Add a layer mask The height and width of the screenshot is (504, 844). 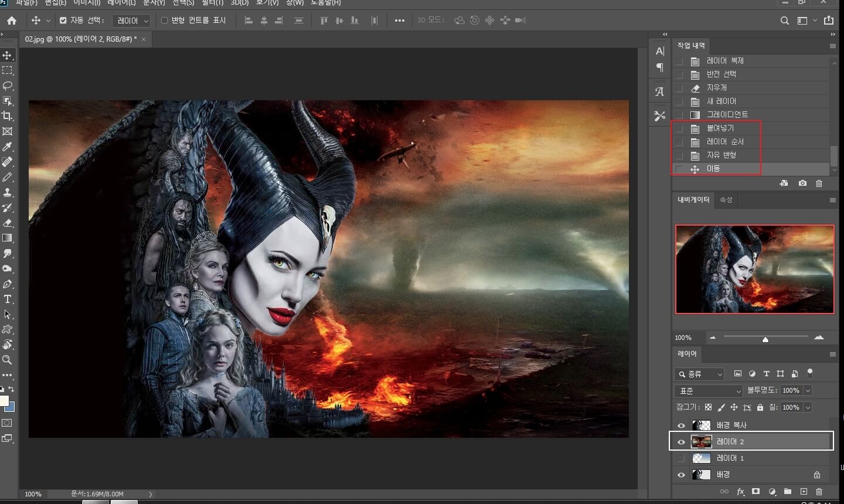pos(756,492)
